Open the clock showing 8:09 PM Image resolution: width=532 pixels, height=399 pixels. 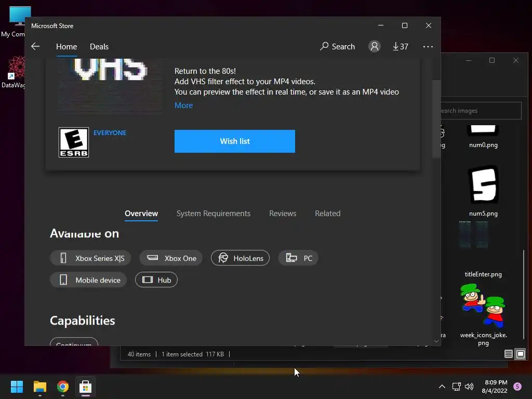tap(495, 387)
